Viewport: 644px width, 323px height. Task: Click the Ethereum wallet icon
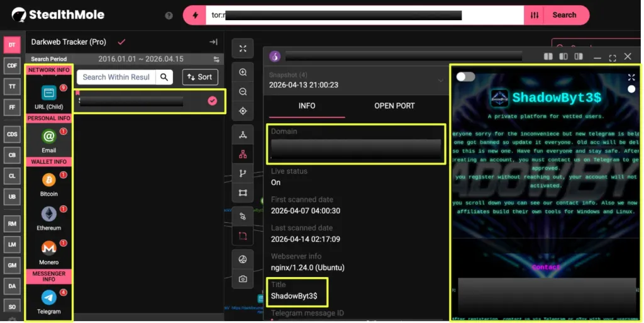pos(49,214)
